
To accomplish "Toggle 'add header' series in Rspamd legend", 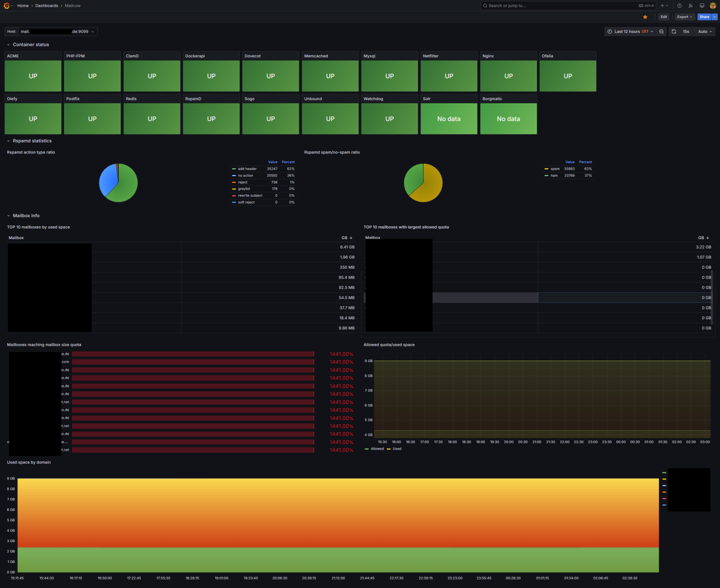I will pos(247,169).
